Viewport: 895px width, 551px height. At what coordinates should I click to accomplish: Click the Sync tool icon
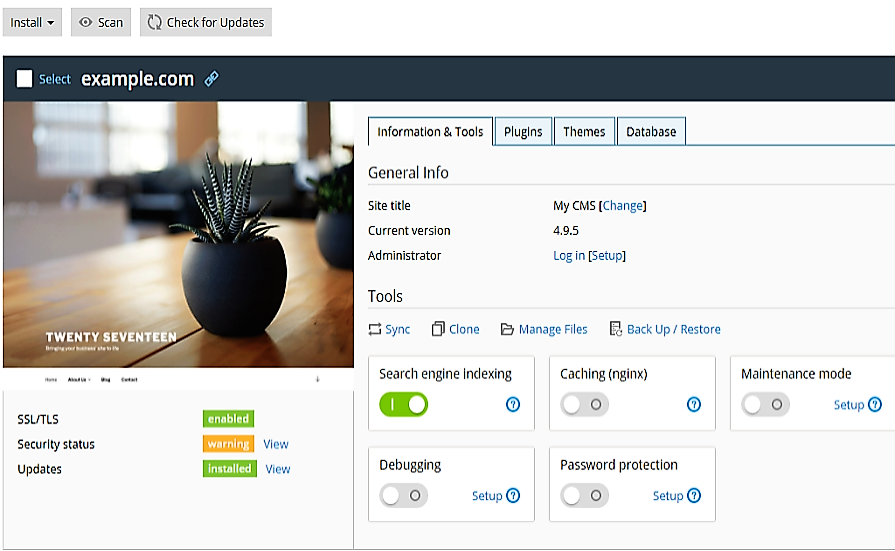coord(375,329)
